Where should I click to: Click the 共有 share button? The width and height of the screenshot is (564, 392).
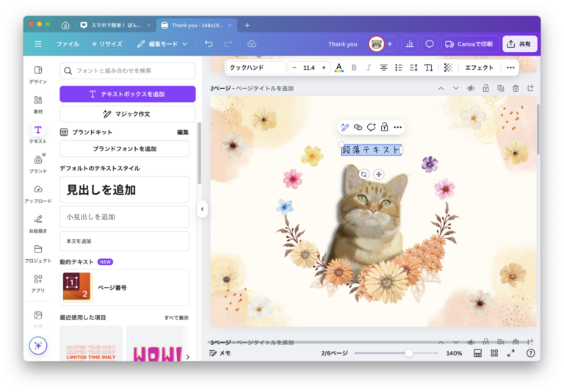520,44
